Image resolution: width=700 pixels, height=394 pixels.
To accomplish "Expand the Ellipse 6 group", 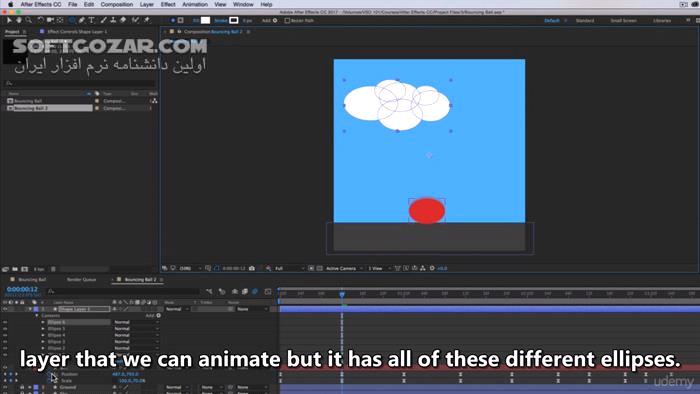I will 43,322.
